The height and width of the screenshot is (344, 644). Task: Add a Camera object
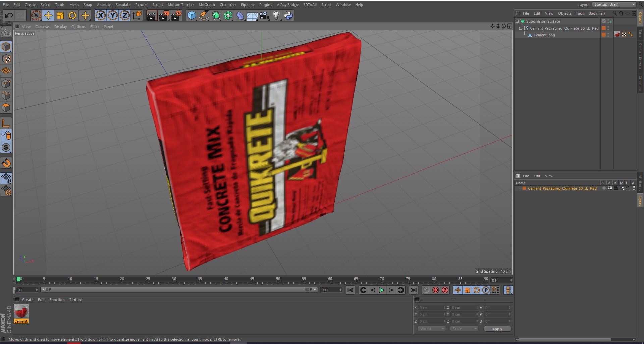coord(264,15)
